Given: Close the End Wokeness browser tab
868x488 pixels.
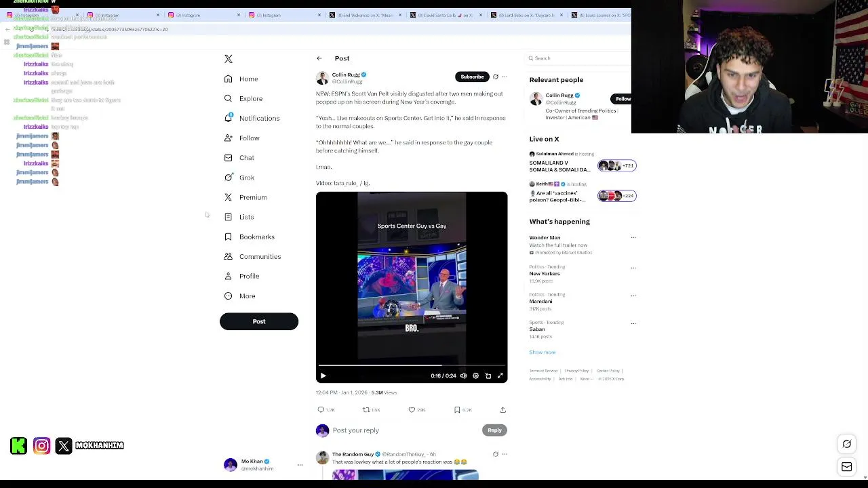Looking at the screenshot, I should click(400, 15).
